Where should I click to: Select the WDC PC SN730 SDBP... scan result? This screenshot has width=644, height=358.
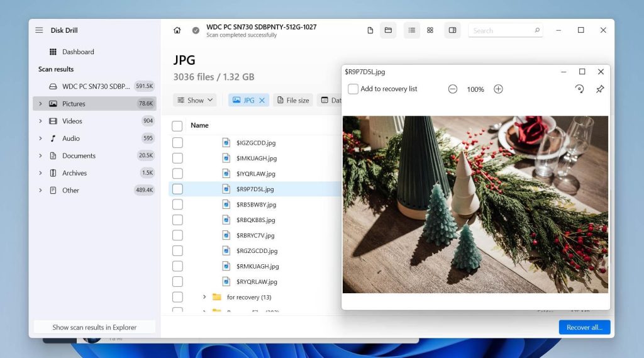pyautogui.click(x=94, y=86)
